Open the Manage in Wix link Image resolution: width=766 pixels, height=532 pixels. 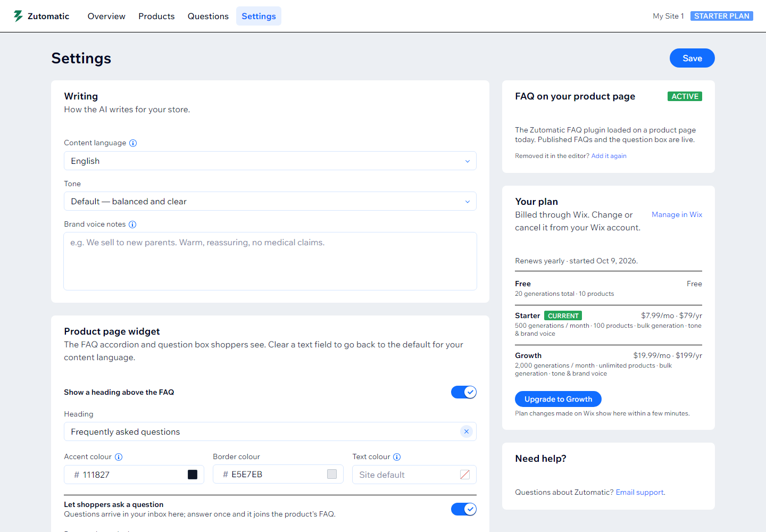click(x=677, y=214)
